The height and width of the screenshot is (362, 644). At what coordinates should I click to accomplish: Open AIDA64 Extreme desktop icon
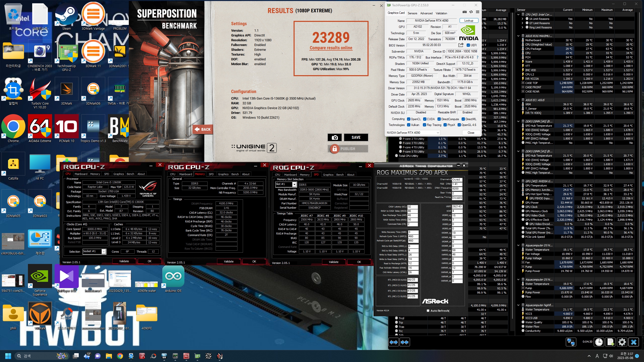[x=40, y=129]
